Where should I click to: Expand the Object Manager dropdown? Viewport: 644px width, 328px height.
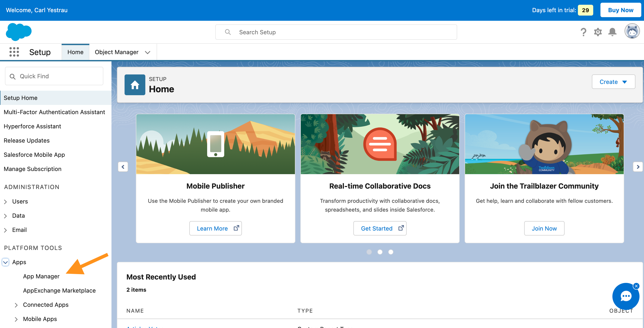pos(148,52)
